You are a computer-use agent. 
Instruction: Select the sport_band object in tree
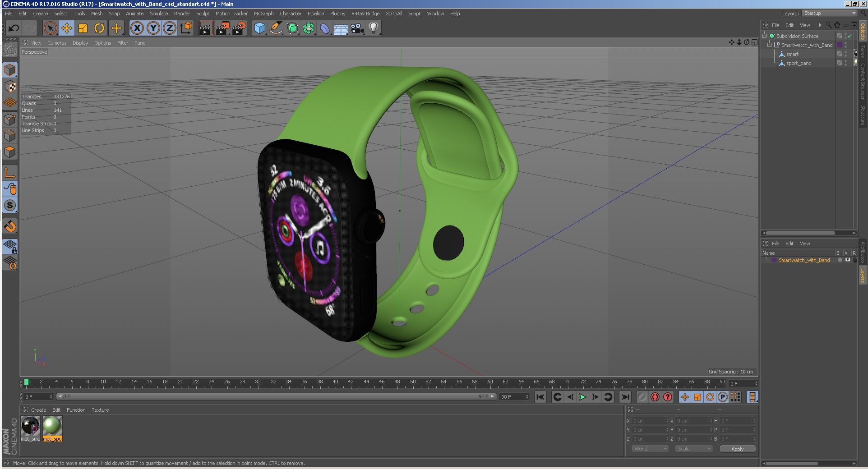pyautogui.click(x=799, y=63)
